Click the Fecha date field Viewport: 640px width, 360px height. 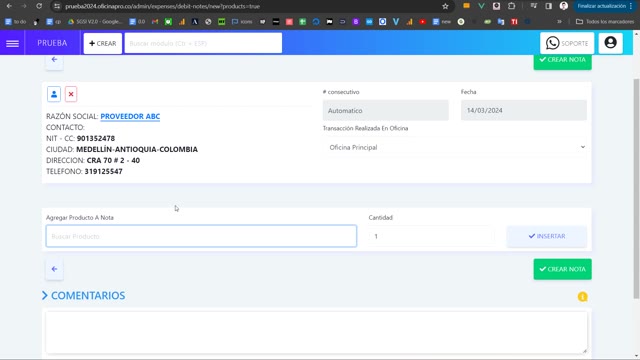524,111
